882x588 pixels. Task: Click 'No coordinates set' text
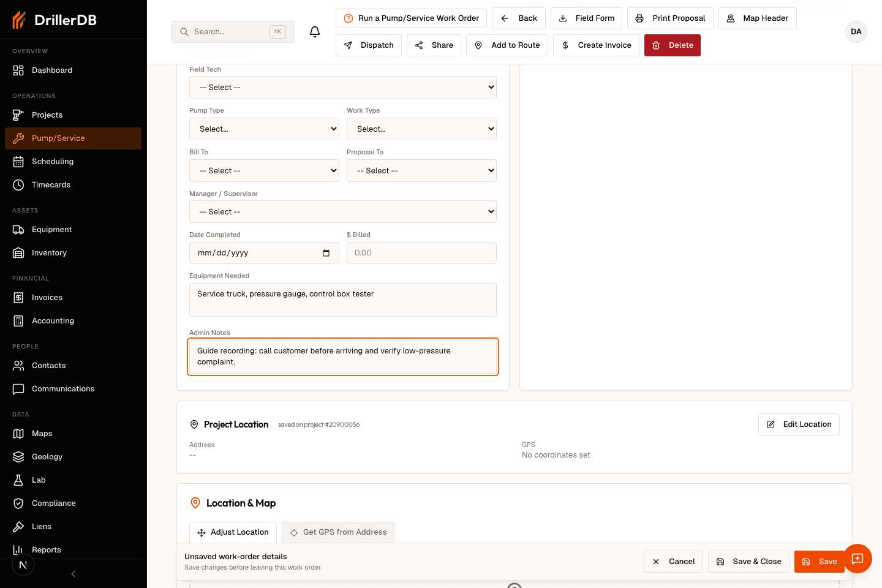[x=556, y=455]
